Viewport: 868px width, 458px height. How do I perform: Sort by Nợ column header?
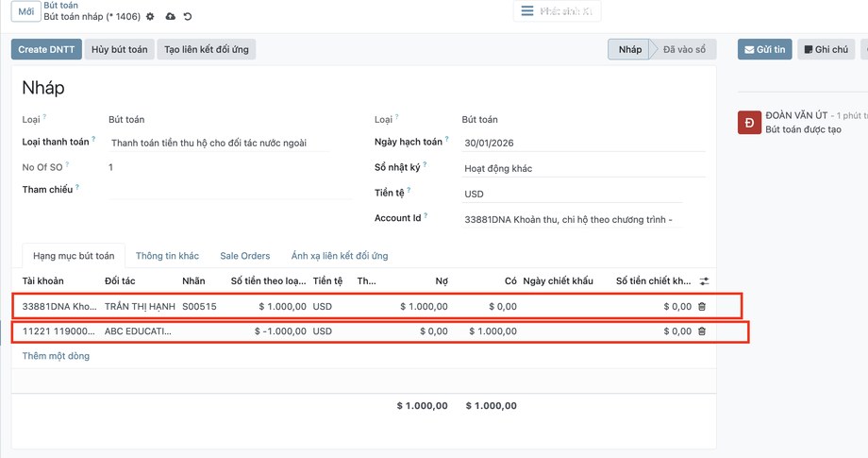click(442, 280)
